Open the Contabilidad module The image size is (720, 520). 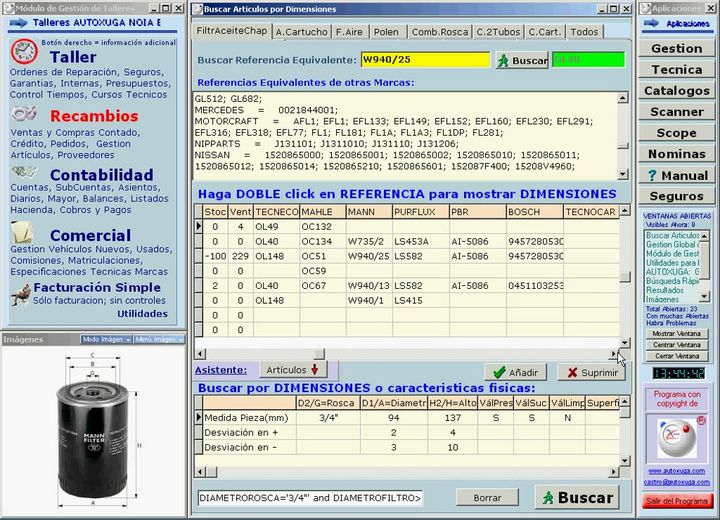101,175
